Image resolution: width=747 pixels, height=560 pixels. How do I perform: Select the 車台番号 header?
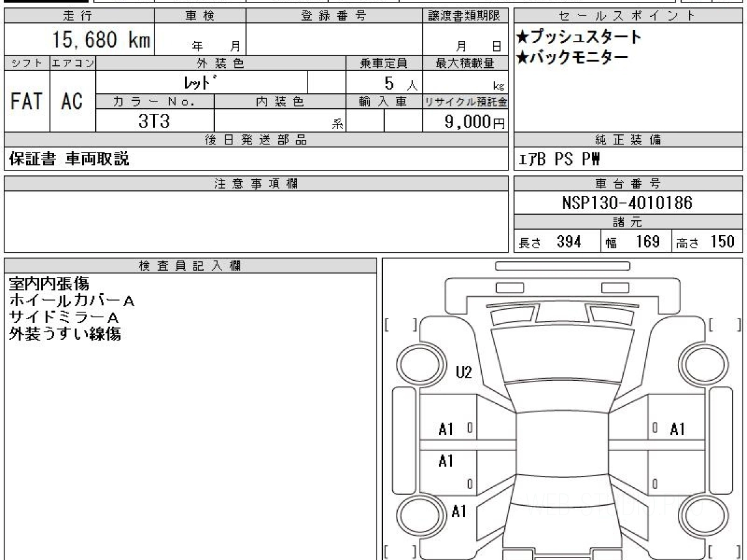click(x=628, y=184)
